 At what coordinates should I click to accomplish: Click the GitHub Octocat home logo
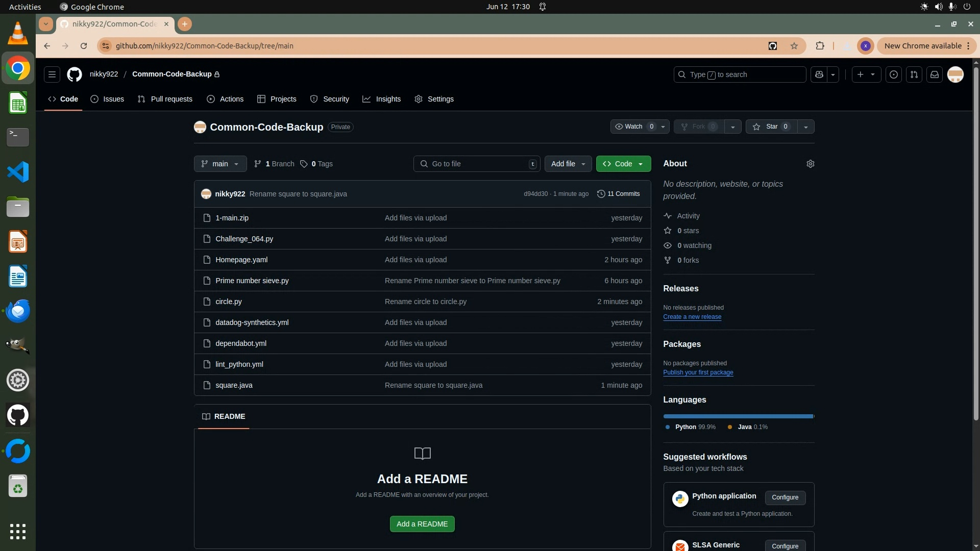(x=75, y=74)
